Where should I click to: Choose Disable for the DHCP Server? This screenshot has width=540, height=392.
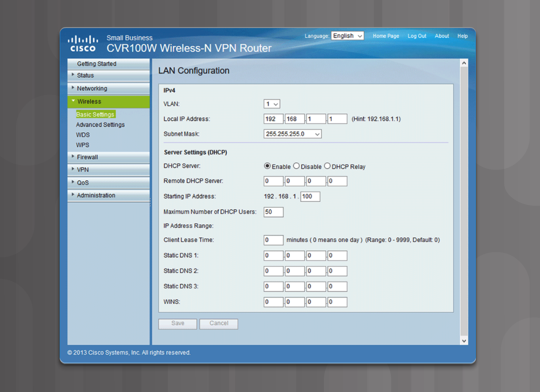click(297, 166)
